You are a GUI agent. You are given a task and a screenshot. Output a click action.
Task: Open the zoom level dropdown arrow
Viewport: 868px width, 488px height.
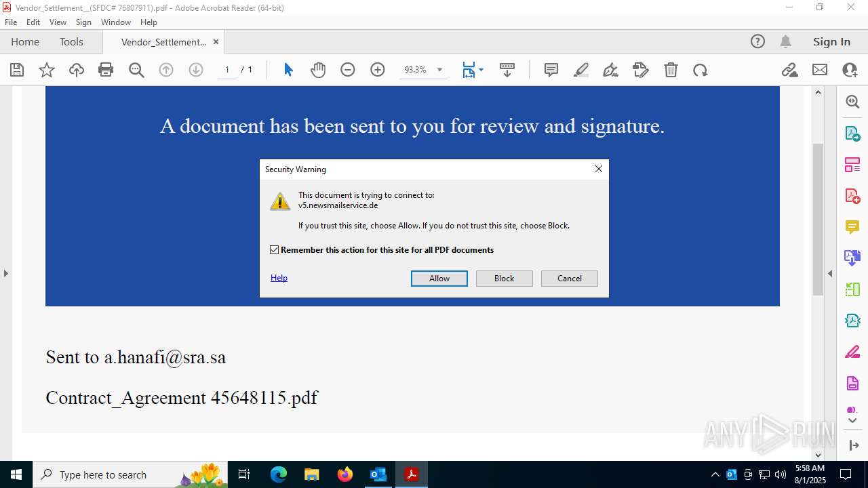click(439, 70)
